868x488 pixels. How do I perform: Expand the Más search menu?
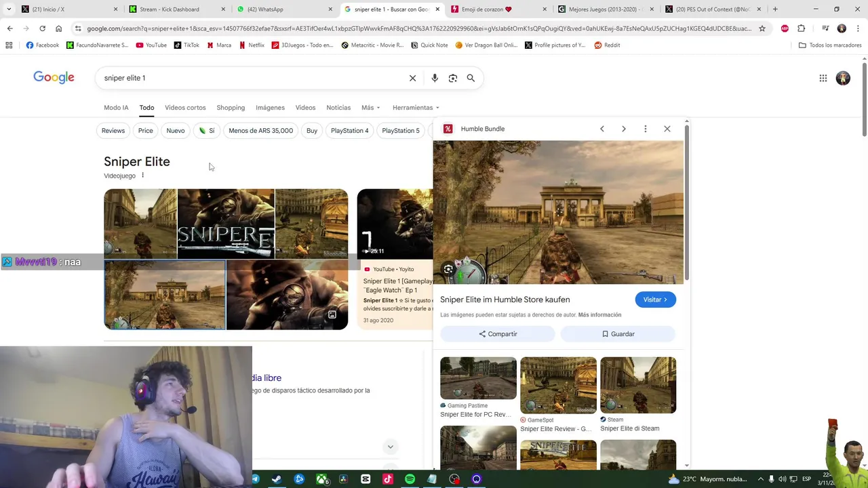point(371,108)
